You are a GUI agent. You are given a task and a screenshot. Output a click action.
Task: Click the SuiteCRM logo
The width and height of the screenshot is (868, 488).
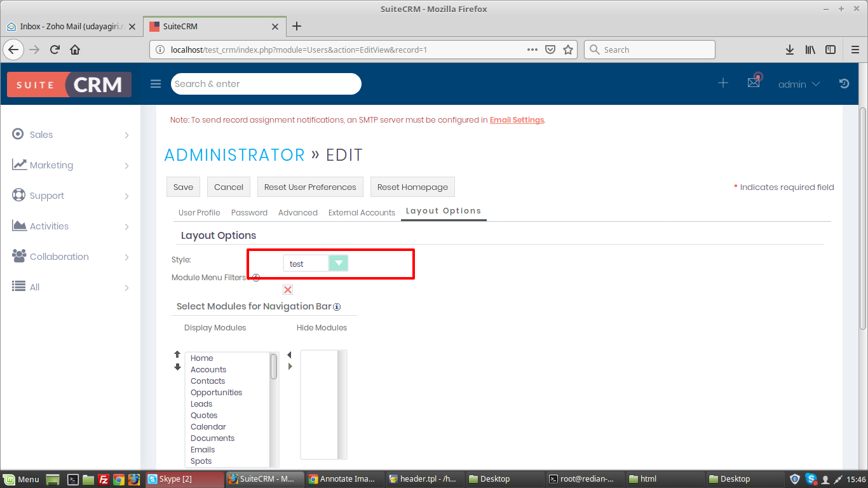[x=69, y=85]
